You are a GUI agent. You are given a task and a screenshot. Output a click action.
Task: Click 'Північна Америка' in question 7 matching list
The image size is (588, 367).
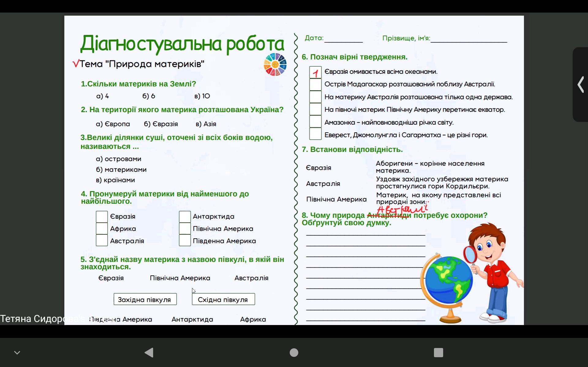[x=336, y=199]
